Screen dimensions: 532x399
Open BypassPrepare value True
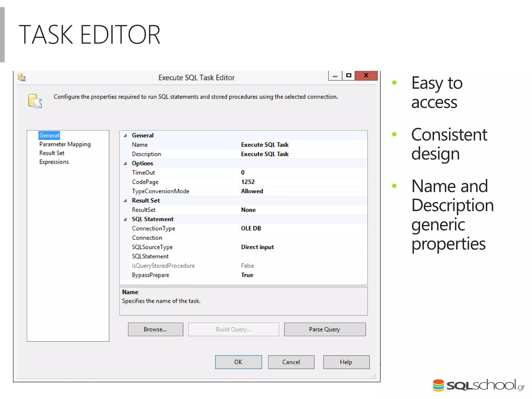tap(303, 275)
